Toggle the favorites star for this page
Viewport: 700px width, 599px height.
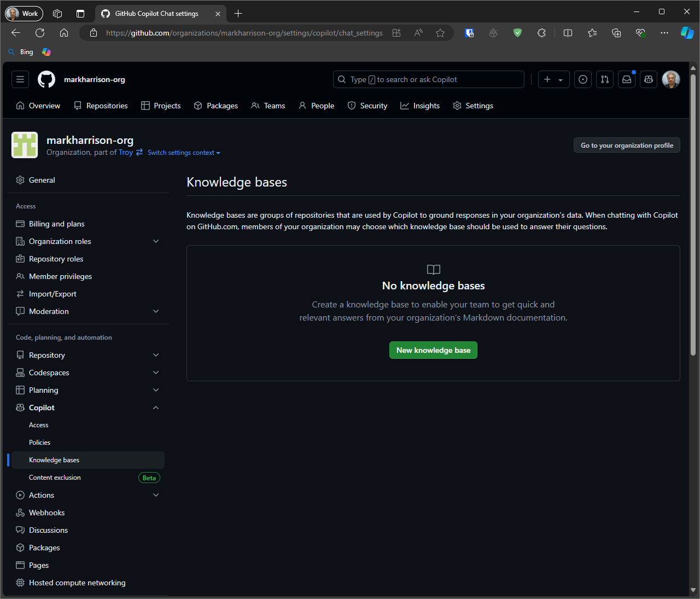440,33
